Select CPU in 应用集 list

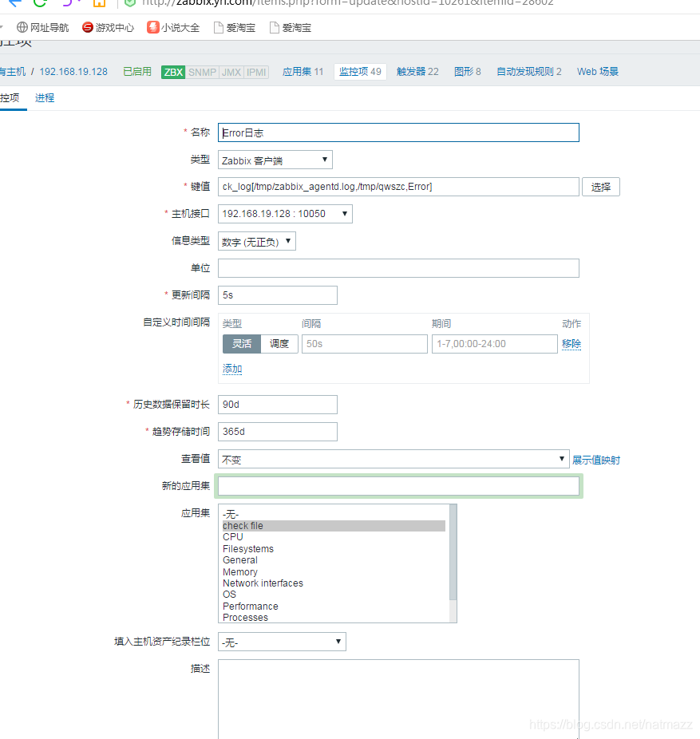click(x=334, y=537)
